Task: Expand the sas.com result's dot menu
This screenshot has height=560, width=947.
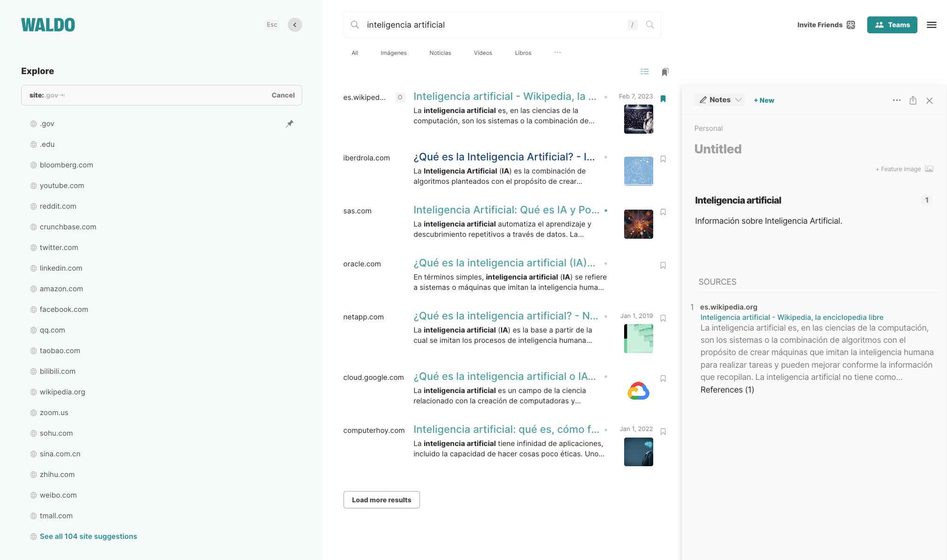Action: 606,211
